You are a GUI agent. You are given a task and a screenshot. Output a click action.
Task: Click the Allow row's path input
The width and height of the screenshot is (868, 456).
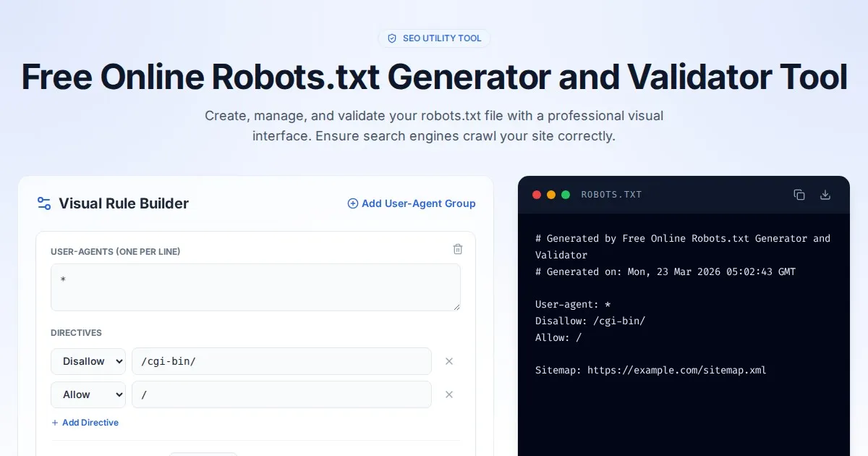click(281, 394)
